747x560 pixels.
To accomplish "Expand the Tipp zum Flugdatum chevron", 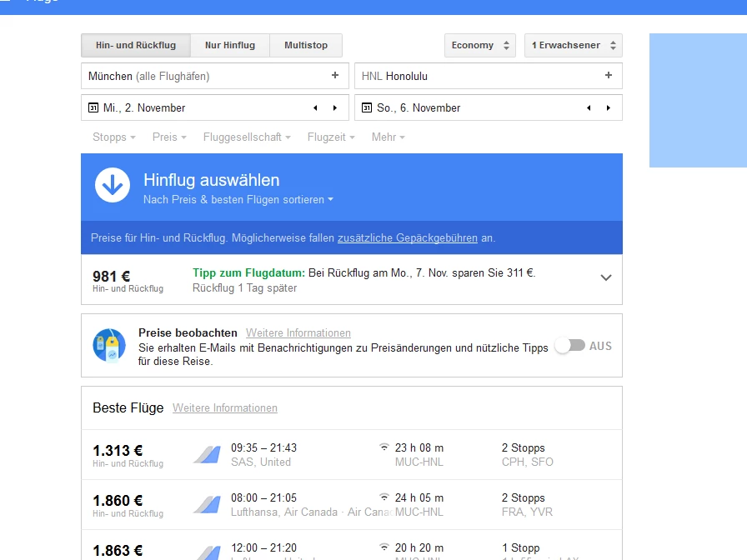I will (x=606, y=277).
